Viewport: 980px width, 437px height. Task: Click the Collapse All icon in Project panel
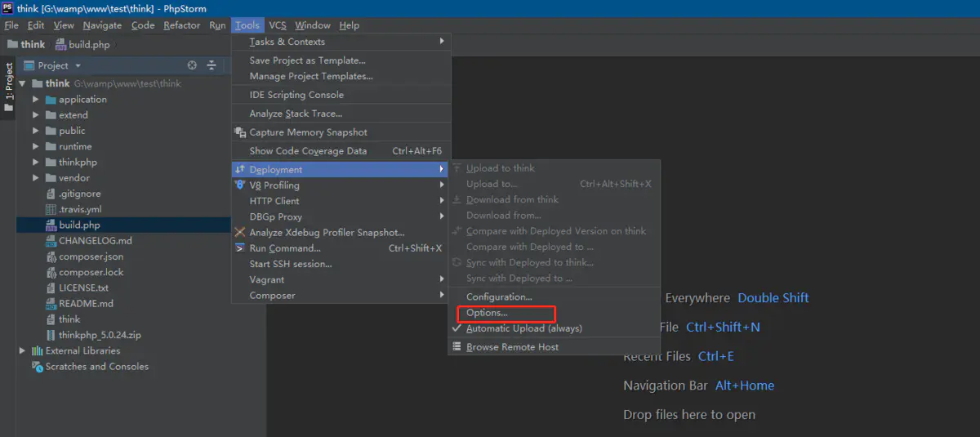pos(212,65)
